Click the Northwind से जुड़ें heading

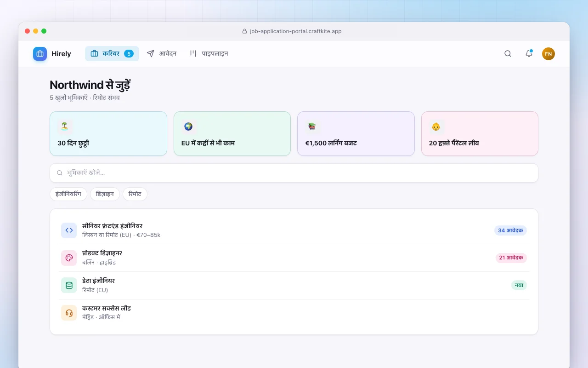[x=90, y=85]
